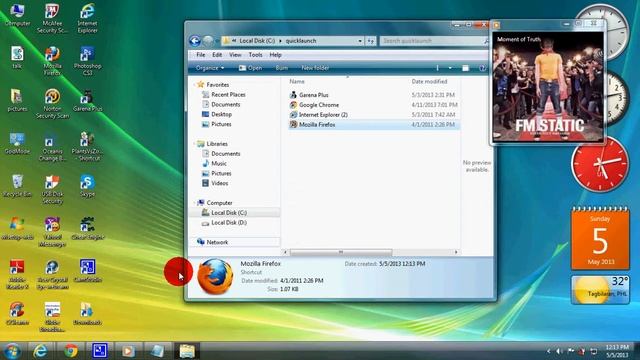This screenshot has width=640, height=360.
Task: Open the Help menu
Action: [276, 55]
